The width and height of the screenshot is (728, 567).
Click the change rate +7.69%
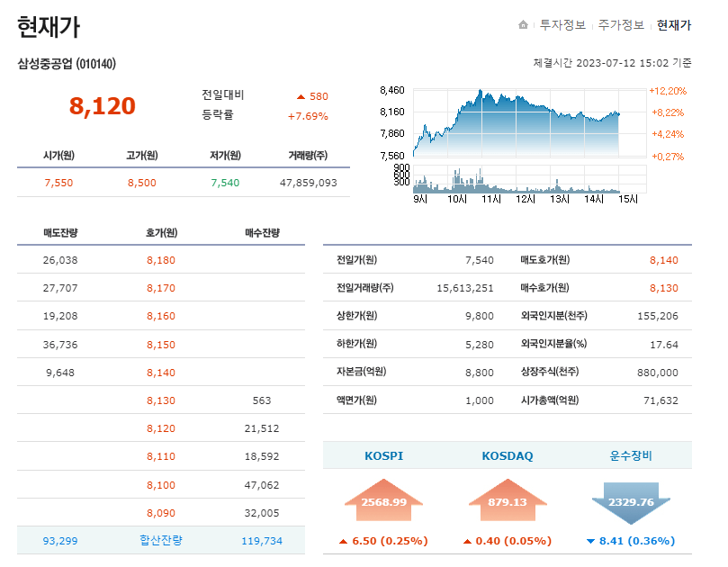[x=308, y=116]
